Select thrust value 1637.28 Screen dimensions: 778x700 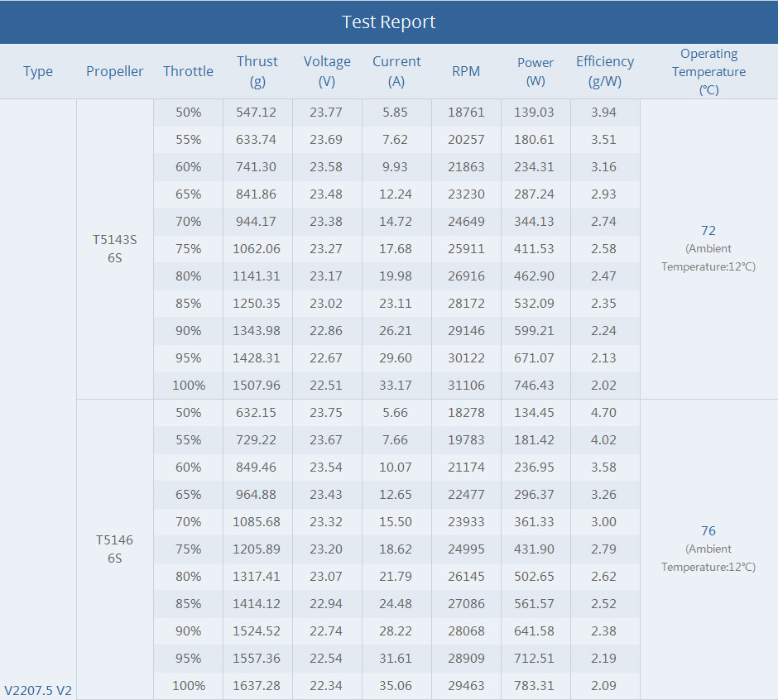coord(257,686)
